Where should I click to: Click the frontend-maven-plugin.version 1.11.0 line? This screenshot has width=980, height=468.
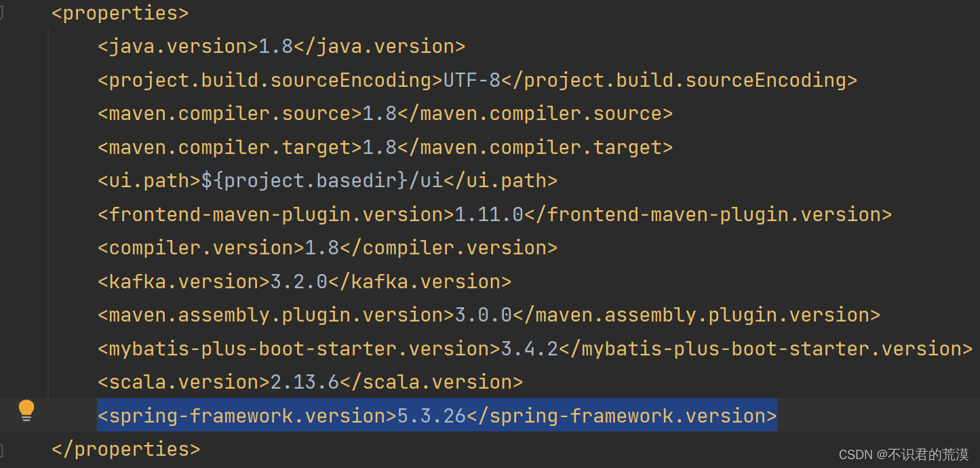(494, 214)
